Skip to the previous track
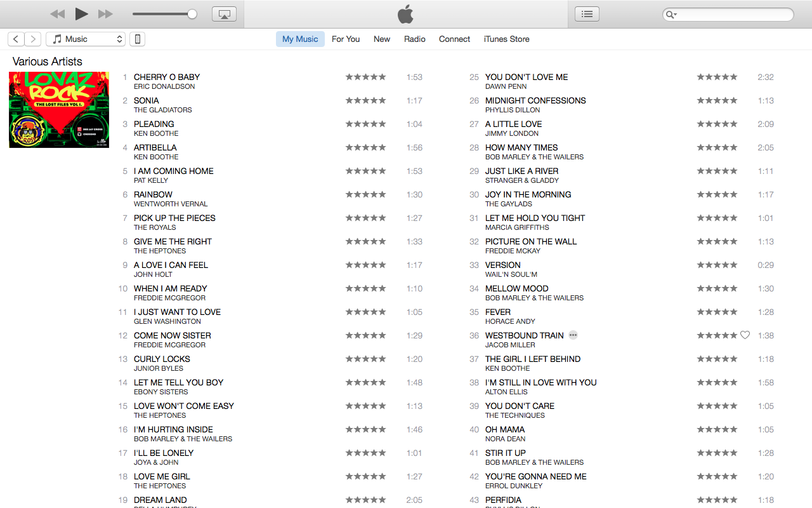 point(57,14)
